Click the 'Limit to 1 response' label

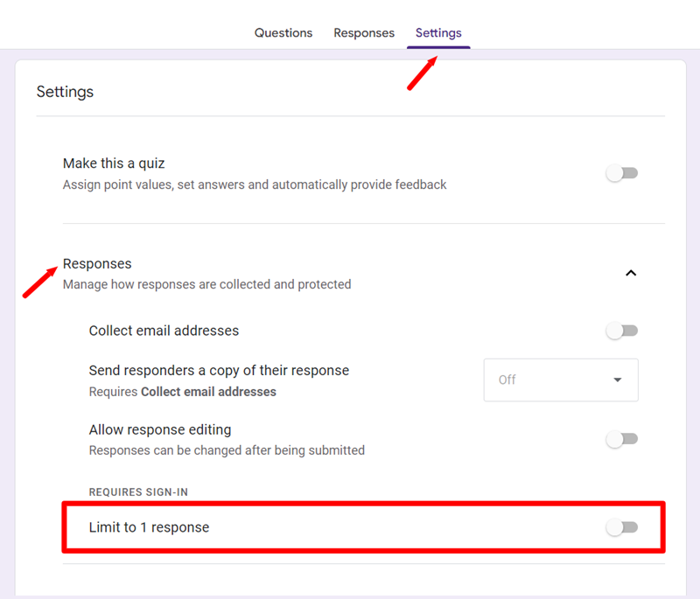[x=149, y=527]
